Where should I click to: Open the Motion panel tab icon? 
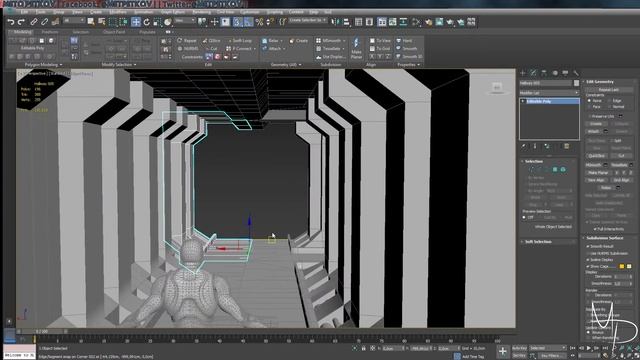point(555,73)
